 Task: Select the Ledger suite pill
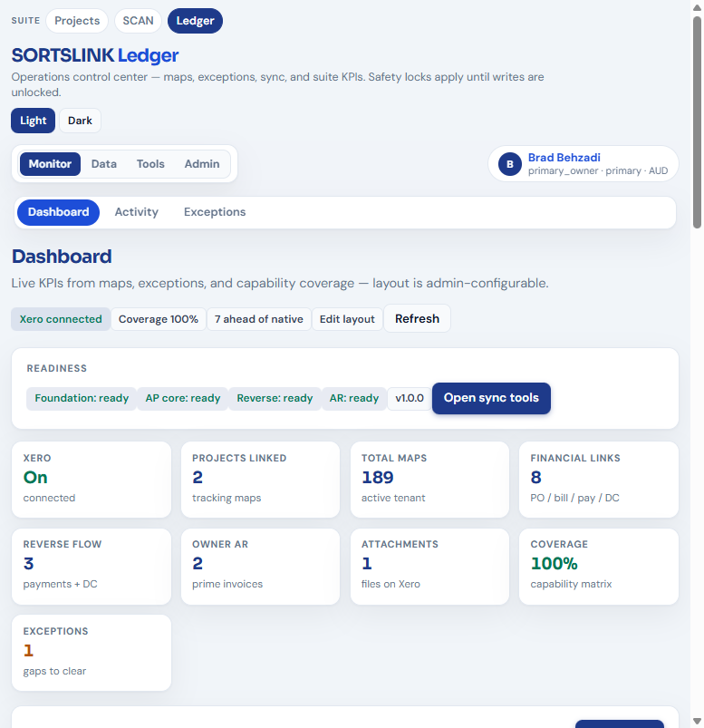pyautogui.click(x=195, y=21)
